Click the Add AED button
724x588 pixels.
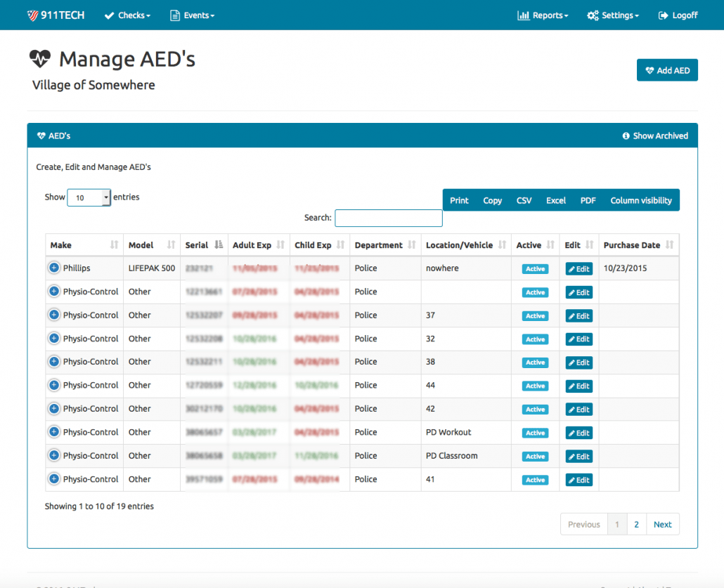point(666,70)
